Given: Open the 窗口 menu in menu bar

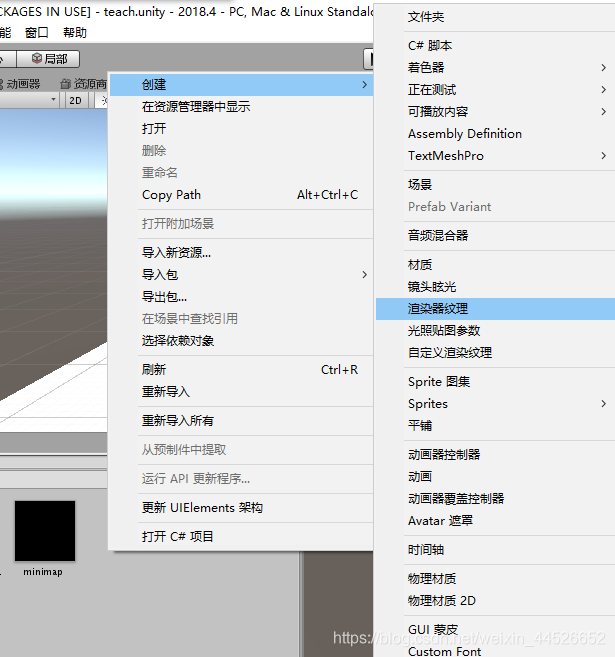Looking at the screenshot, I should (36, 33).
